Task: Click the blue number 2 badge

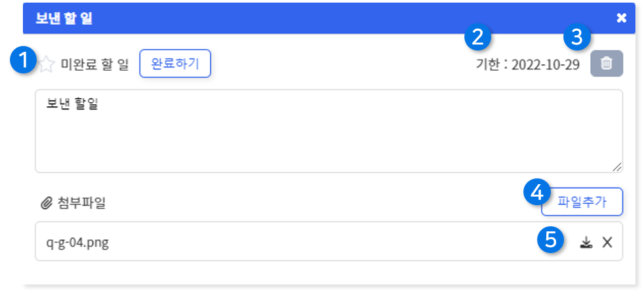Action: [x=477, y=38]
